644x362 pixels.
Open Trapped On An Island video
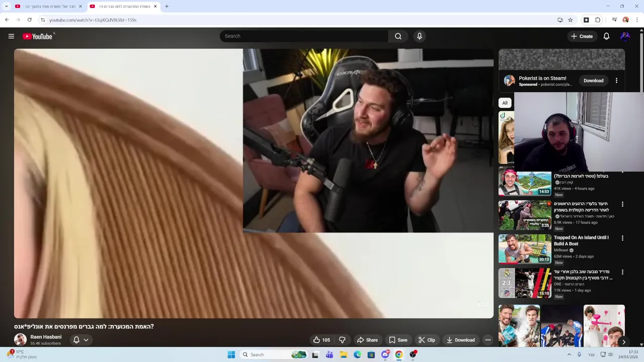tap(581, 240)
